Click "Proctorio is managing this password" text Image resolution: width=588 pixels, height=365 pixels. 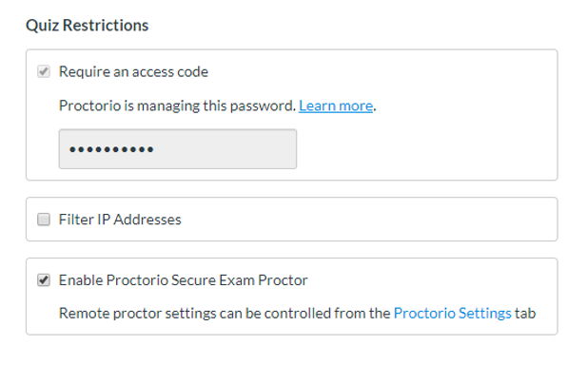(x=177, y=106)
